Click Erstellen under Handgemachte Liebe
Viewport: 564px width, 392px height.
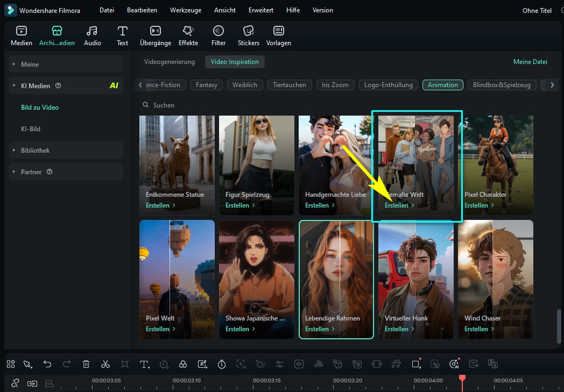click(320, 205)
